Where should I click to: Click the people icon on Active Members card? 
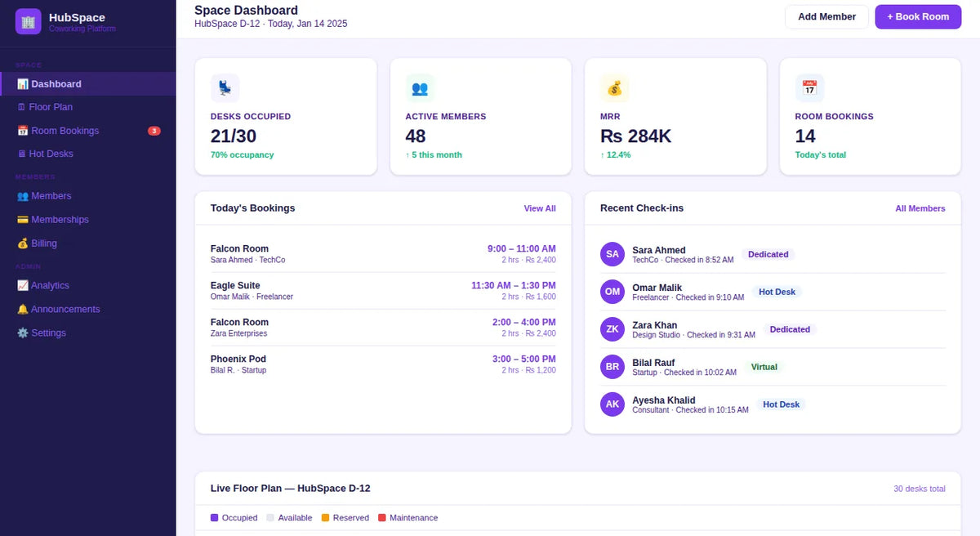420,87
